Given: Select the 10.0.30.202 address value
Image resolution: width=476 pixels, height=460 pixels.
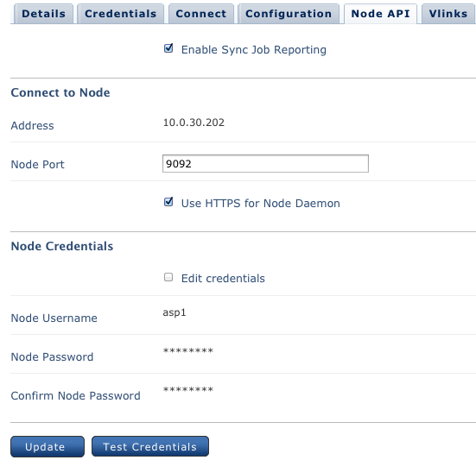Looking at the screenshot, I should coord(194,123).
